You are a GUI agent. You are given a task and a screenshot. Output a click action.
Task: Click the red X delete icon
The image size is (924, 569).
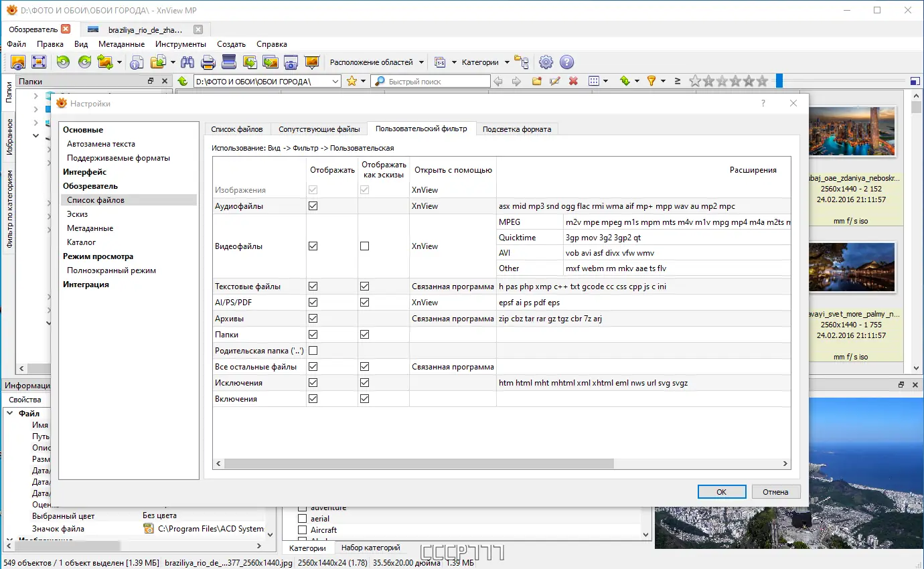pos(573,81)
